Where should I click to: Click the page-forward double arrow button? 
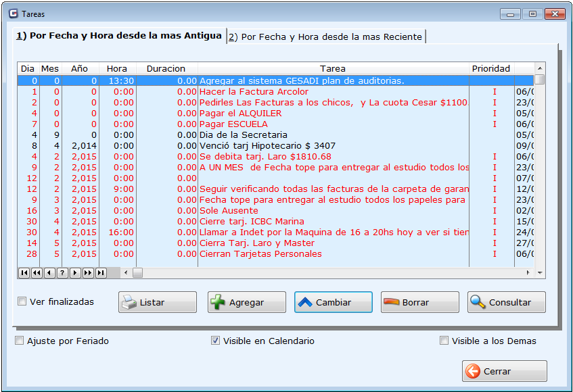(x=87, y=272)
